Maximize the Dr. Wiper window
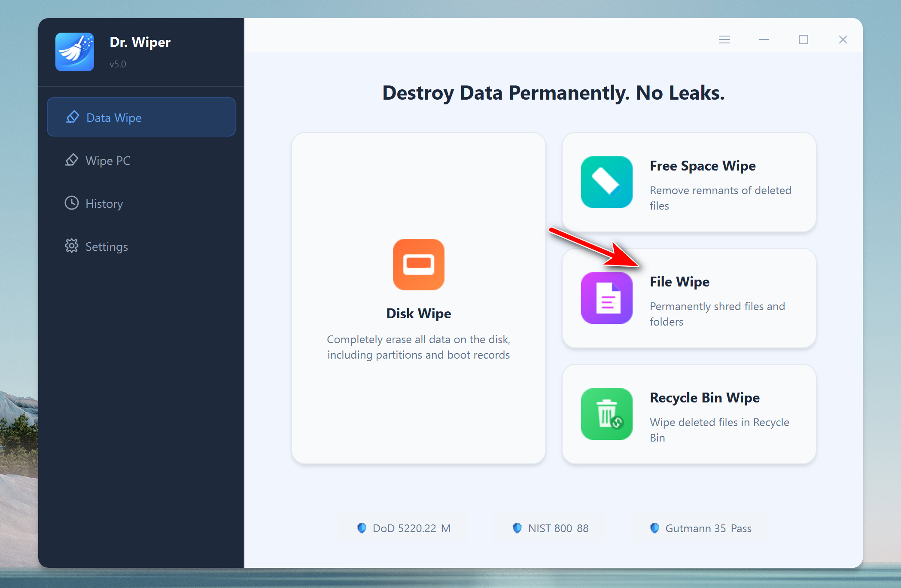The width and height of the screenshot is (901, 588). tap(804, 40)
